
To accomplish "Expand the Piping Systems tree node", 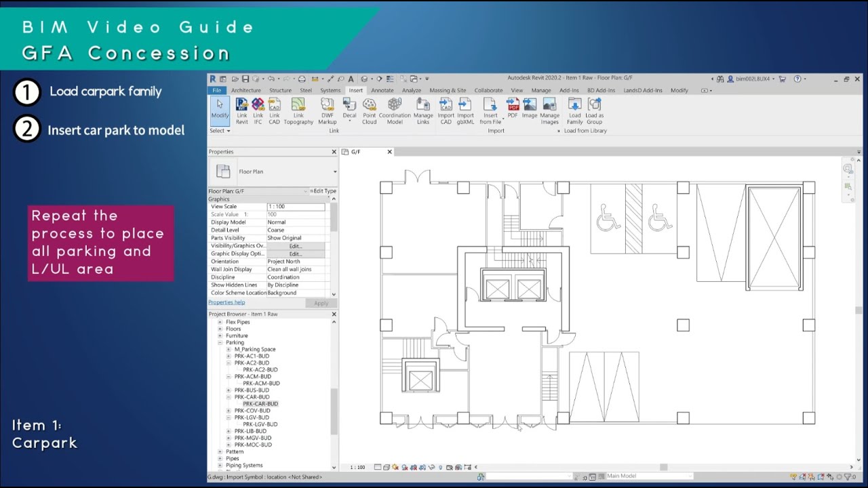I will [220, 466].
